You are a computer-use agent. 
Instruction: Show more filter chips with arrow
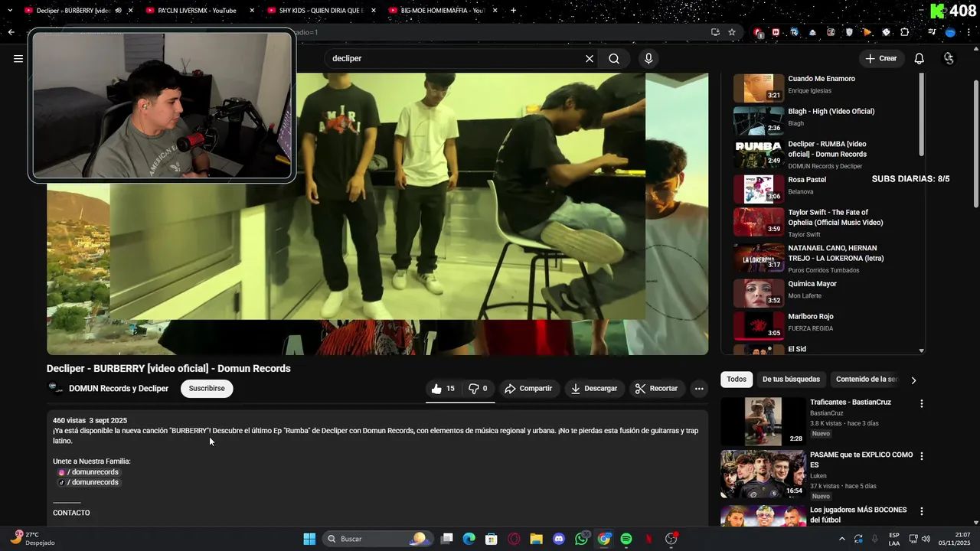pyautogui.click(x=913, y=380)
